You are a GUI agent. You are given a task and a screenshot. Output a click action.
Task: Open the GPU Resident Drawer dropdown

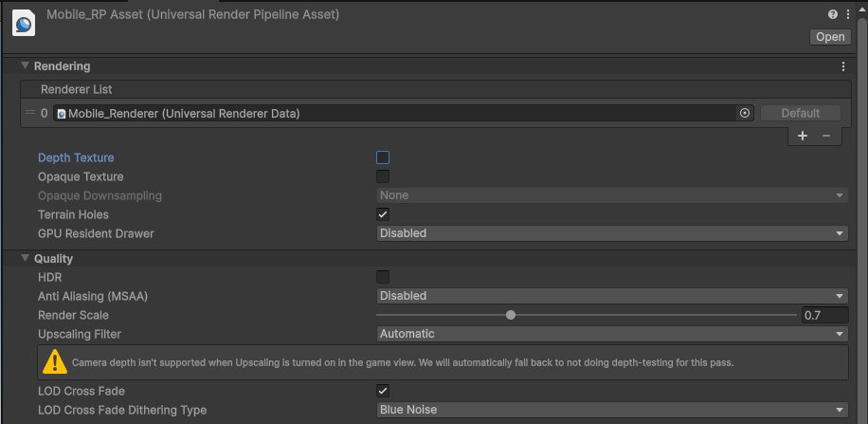click(612, 233)
